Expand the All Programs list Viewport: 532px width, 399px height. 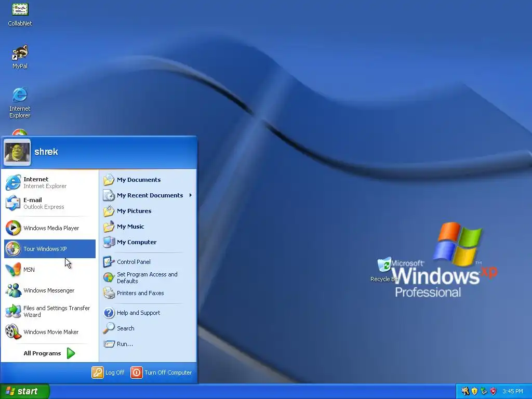pos(50,353)
